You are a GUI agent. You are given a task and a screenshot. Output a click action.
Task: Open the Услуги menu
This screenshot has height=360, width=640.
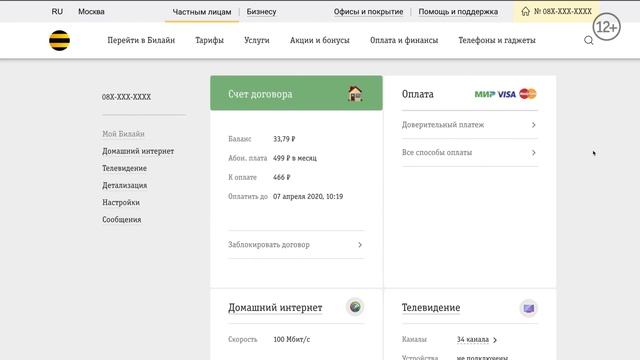tap(257, 40)
